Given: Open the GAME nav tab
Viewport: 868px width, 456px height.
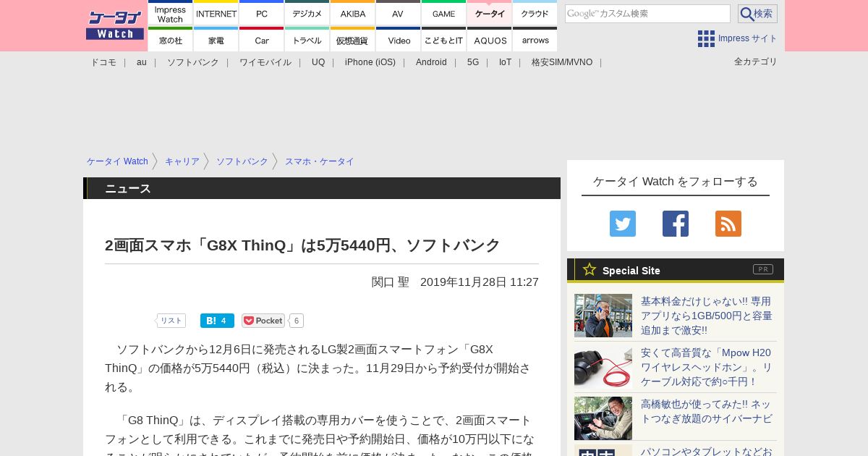Looking at the screenshot, I should (x=443, y=14).
